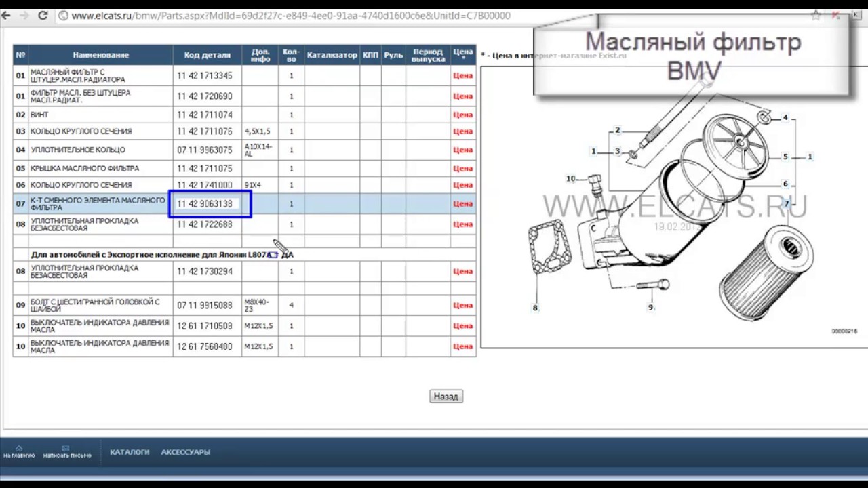The height and width of the screenshot is (488, 868).
Task: Select part code 11 42 9063138
Action: [205, 203]
